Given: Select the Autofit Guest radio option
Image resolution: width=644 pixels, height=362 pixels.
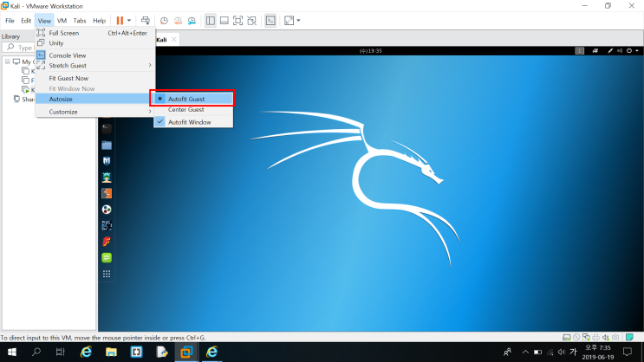Looking at the screenshot, I should click(x=193, y=99).
